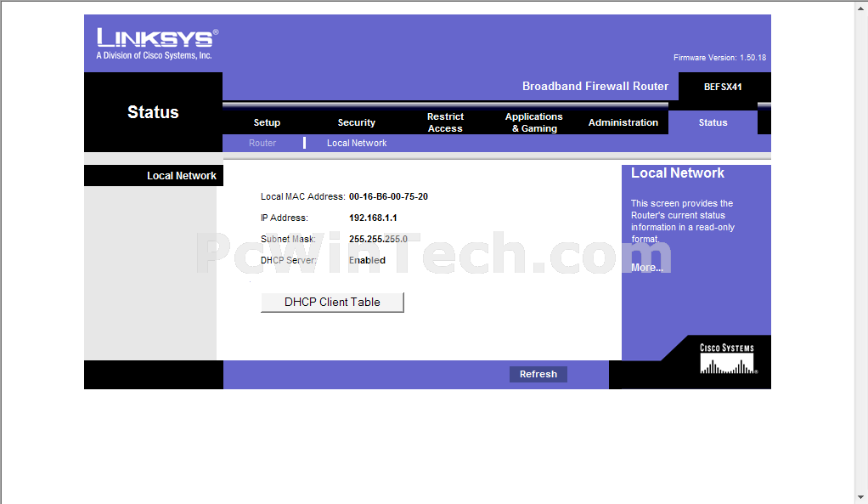868x504 pixels.
Task: Click the Cisco Systems logo
Action: tap(727, 359)
